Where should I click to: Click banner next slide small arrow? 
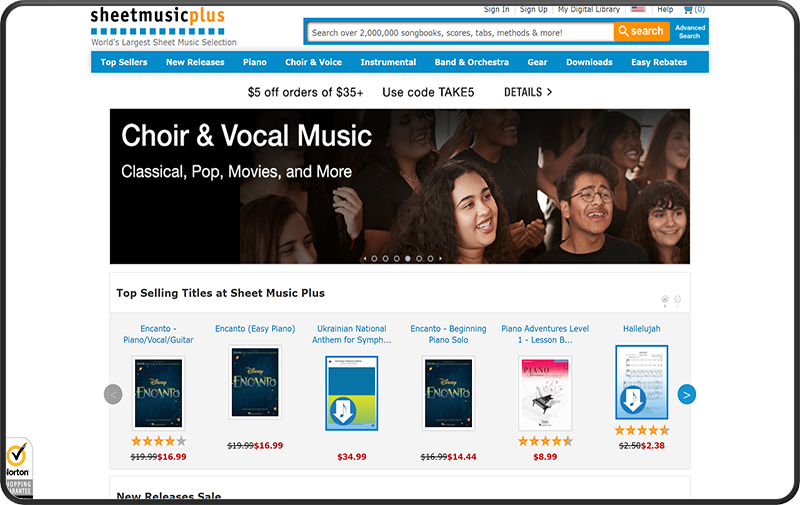[440, 259]
